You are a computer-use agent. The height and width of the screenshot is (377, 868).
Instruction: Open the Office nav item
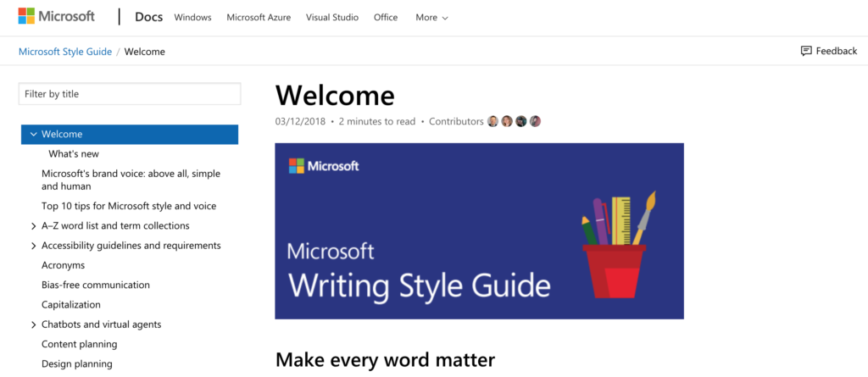coord(386,18)
